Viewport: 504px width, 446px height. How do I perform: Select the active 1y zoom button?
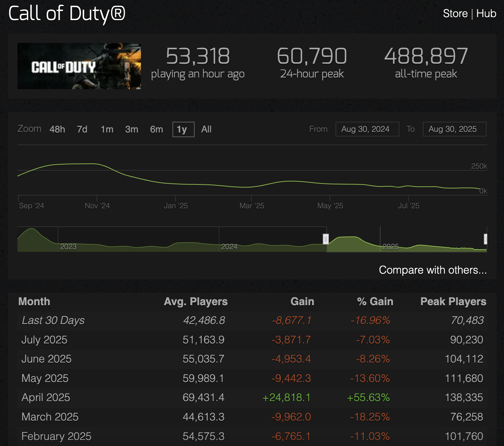tap(183, 129)
